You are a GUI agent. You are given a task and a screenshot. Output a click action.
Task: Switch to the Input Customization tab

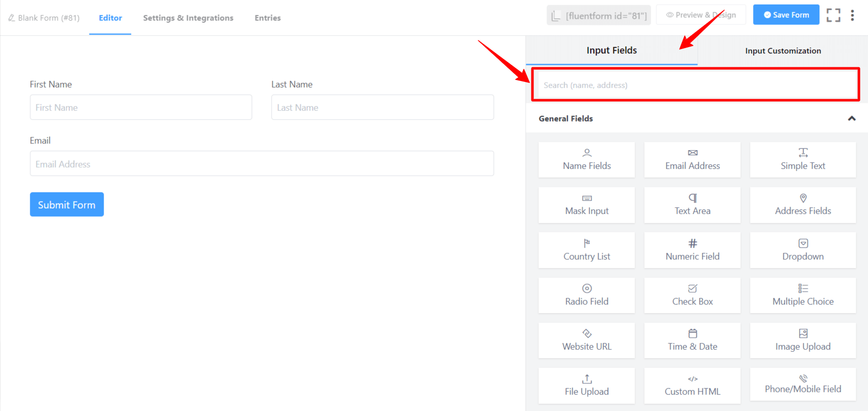[783, 51]
